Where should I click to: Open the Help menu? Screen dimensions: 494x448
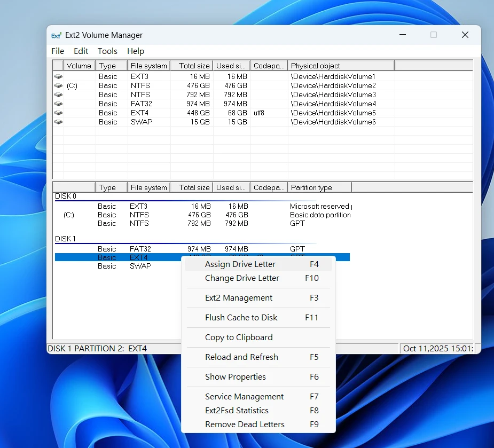coord(136,51)
